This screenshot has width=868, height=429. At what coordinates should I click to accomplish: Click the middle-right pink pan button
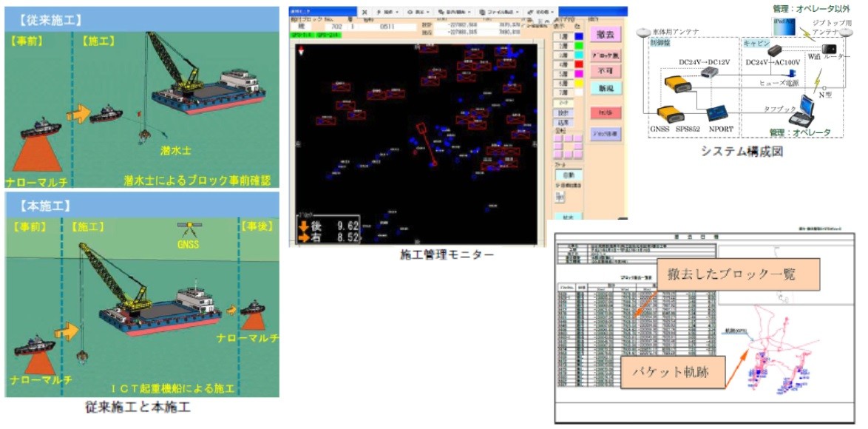[x=578, y=146]
